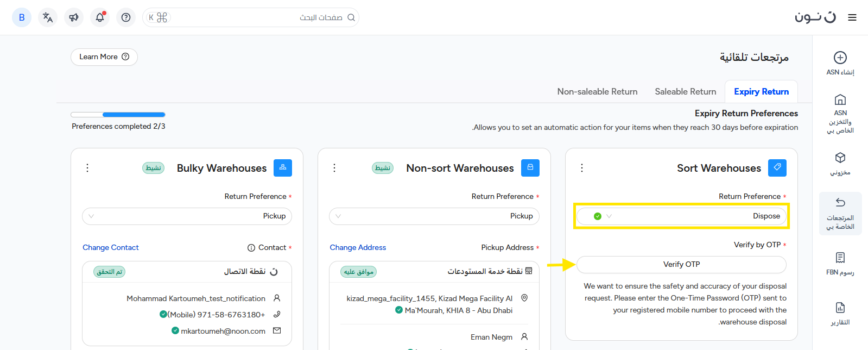The image size is (868, 350).
Task: Click the preferences completed progress bar
Action: pyautogui.click(x=118, y=115)
